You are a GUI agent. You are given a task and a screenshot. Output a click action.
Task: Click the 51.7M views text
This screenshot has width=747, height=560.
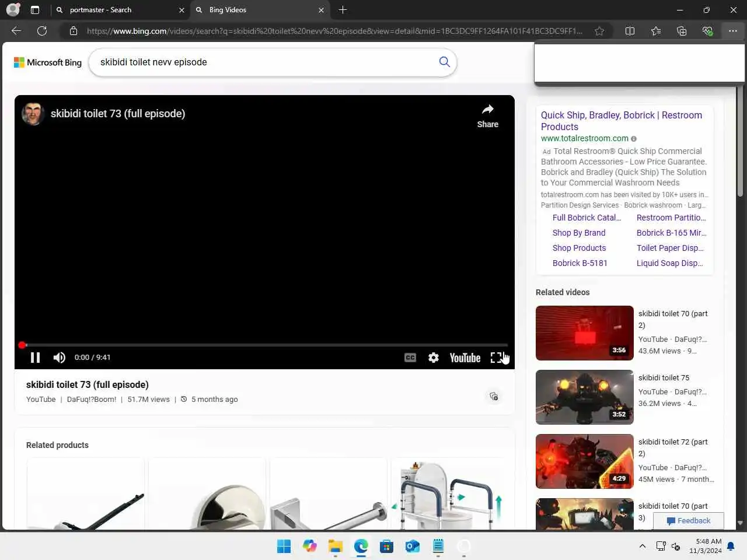click(x=148, y=400)
